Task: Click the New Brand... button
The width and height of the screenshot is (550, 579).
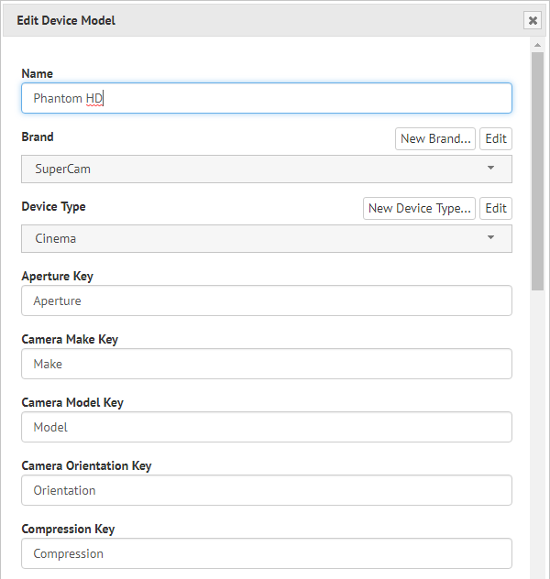Action: coord(435,139)
